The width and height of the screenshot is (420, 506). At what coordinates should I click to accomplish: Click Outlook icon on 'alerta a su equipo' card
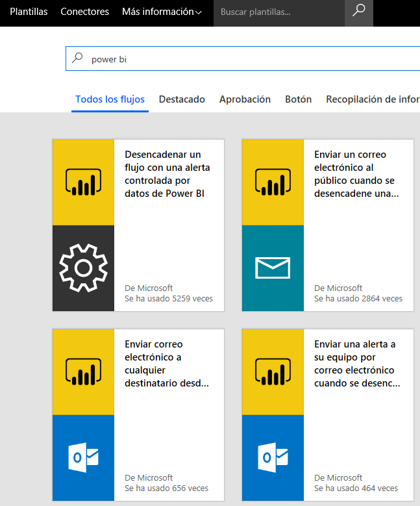click(273, 457)
